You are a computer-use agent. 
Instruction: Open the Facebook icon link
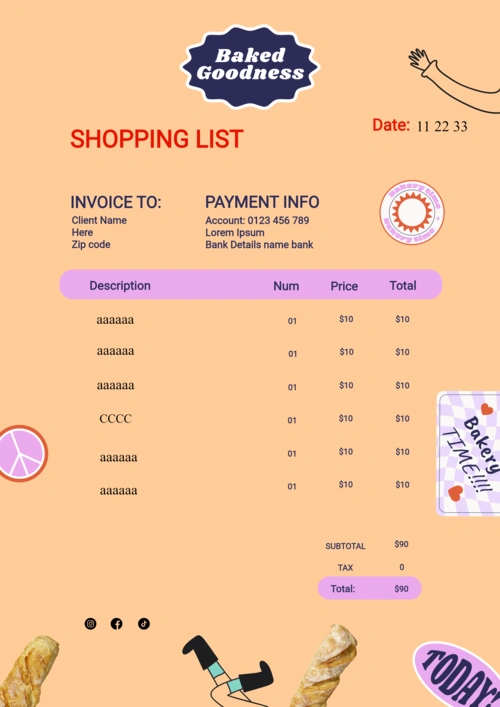tap(117, 624)
